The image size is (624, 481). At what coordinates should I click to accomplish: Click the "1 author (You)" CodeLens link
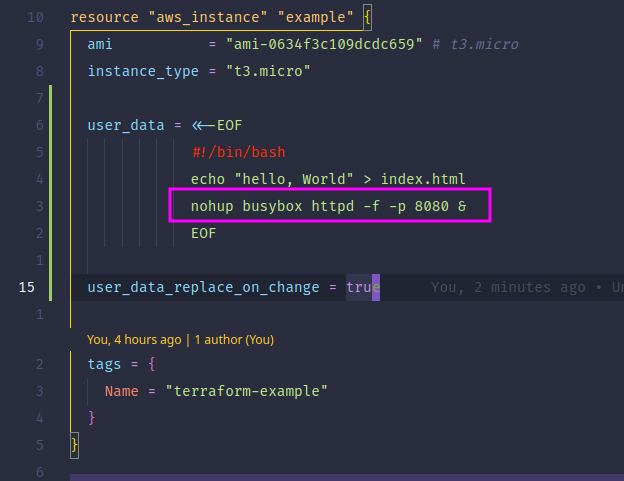point(234,340)
